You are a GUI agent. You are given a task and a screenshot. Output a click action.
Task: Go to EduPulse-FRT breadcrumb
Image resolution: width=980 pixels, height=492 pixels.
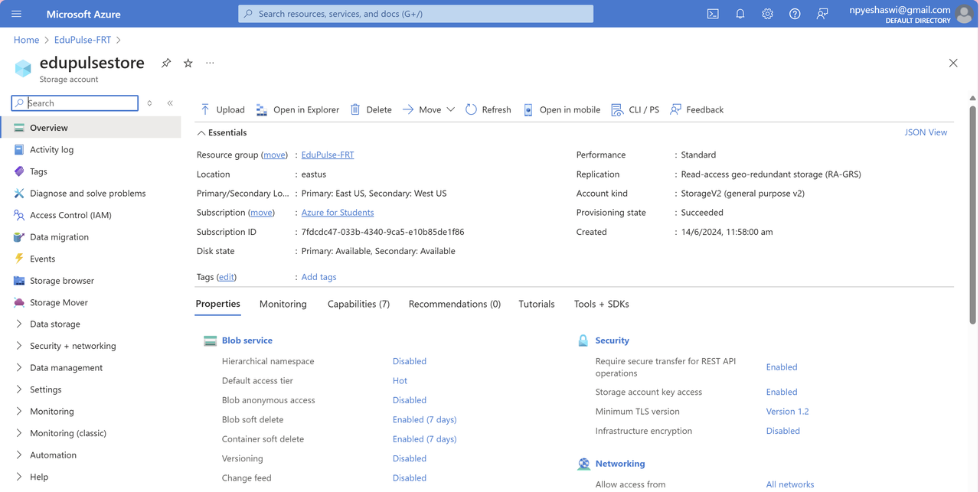tap(83, 40)
